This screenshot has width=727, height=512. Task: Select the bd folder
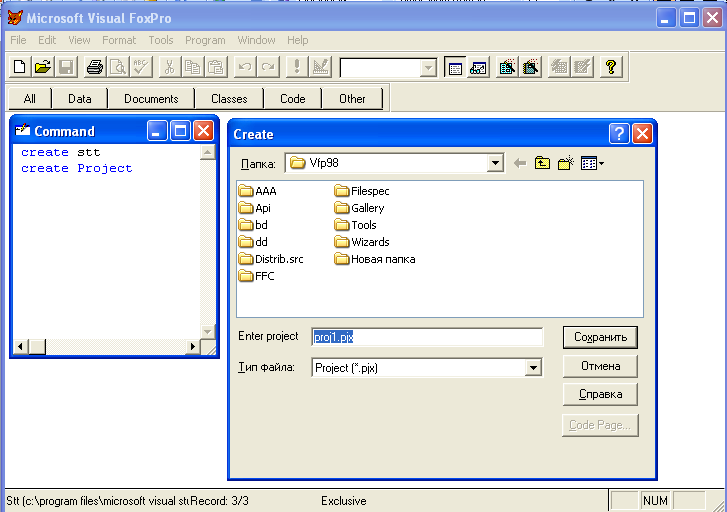pos(253,225)
